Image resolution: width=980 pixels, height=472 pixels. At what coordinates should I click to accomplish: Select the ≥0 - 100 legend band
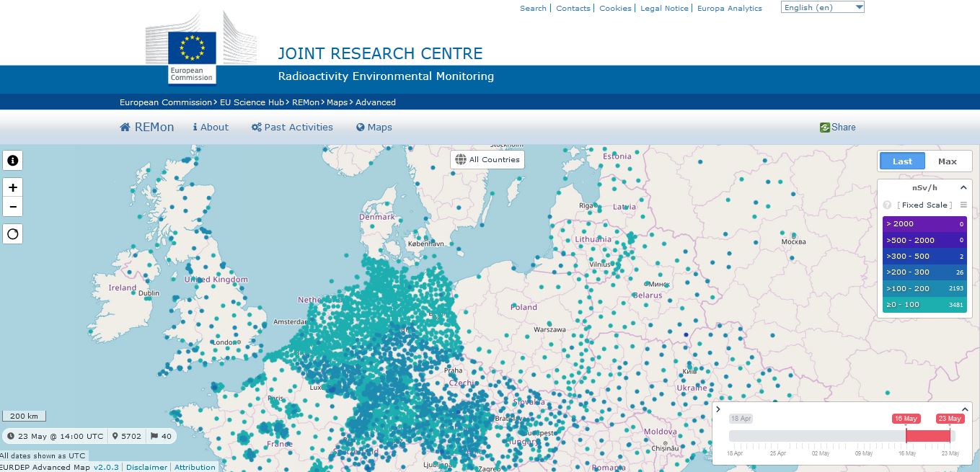pyautogui.click(x=924, y=305)
